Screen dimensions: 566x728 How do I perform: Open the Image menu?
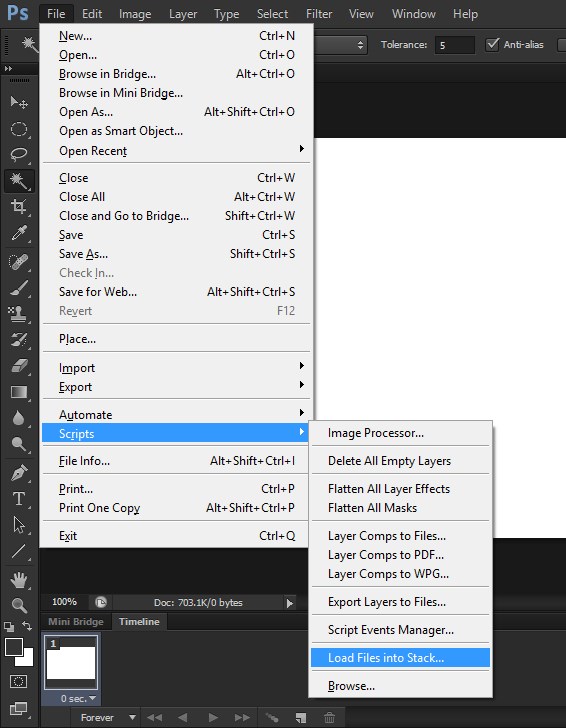point(135,14)
